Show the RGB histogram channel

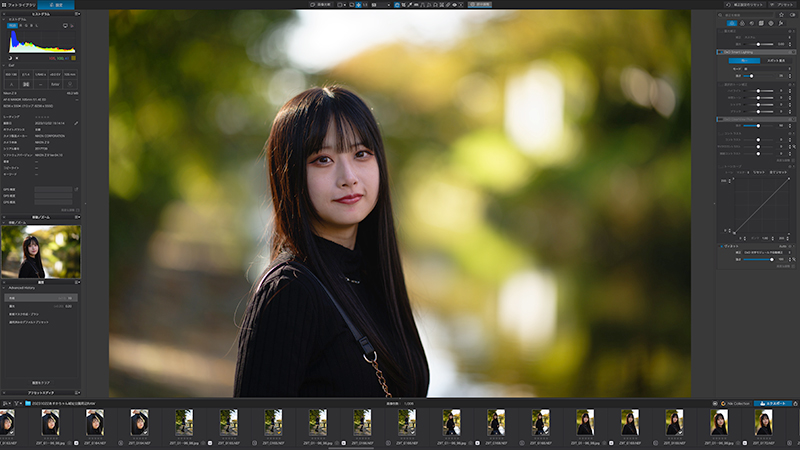tap(12, 26)
